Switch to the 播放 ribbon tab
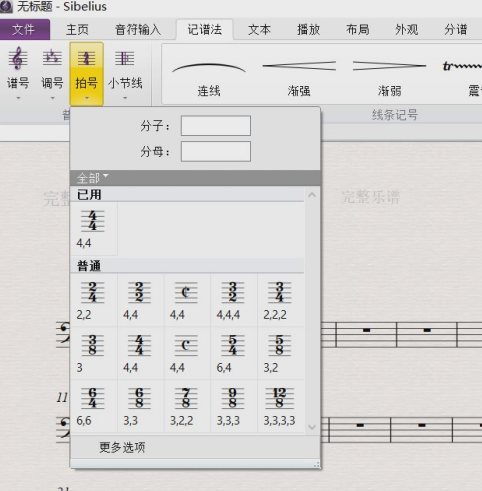Viewport: 482px width, 491px height. click(x=308, y=29)
